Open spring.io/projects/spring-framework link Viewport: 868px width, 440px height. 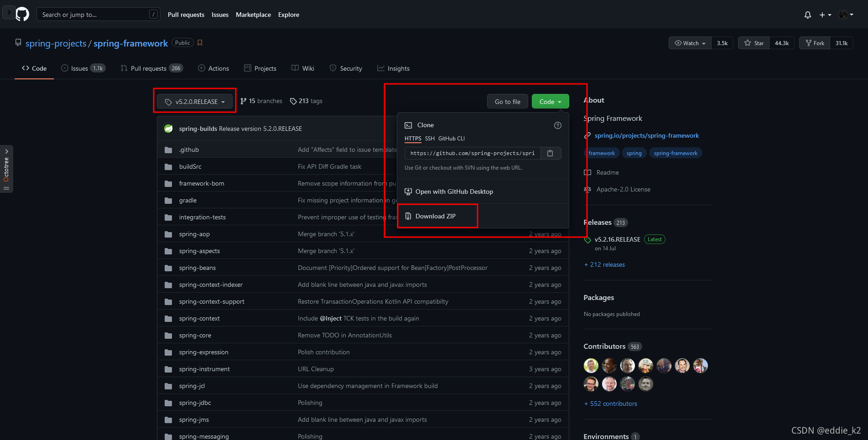point(646,135)
